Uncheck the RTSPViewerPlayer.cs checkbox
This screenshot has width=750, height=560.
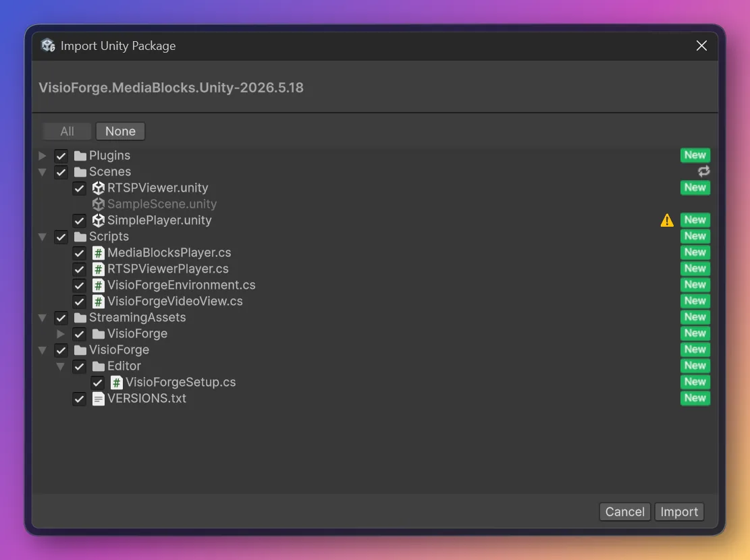click(79, 269)
